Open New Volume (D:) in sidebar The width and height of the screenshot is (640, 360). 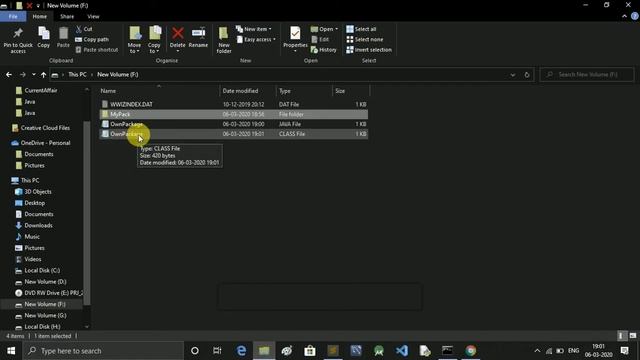point(45,282)
